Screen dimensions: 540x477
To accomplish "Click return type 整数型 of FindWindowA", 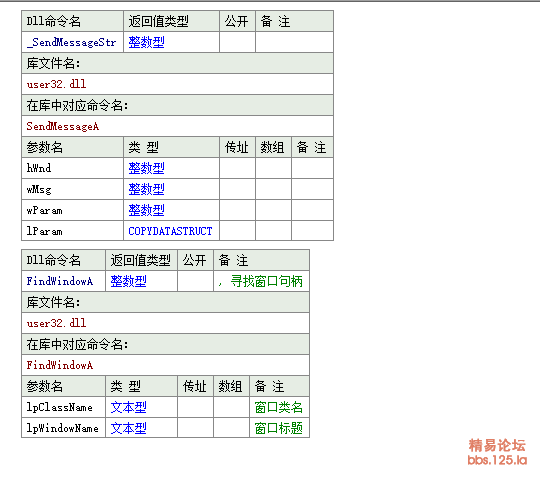I will coord(128,281).
